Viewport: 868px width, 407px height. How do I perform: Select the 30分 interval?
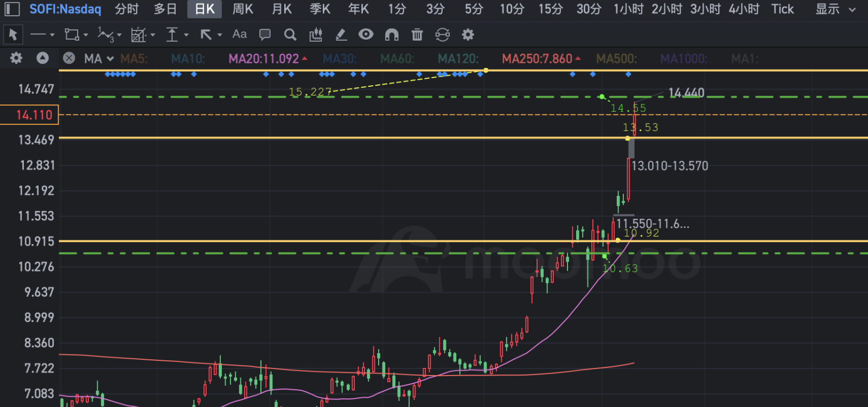(589, 9)
